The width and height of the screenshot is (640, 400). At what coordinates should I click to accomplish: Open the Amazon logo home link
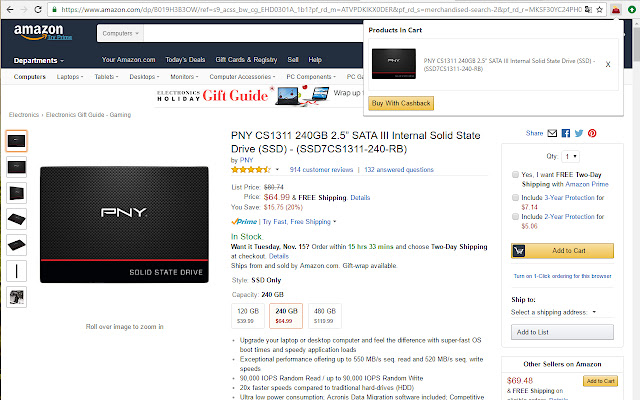tap(38, 31)
